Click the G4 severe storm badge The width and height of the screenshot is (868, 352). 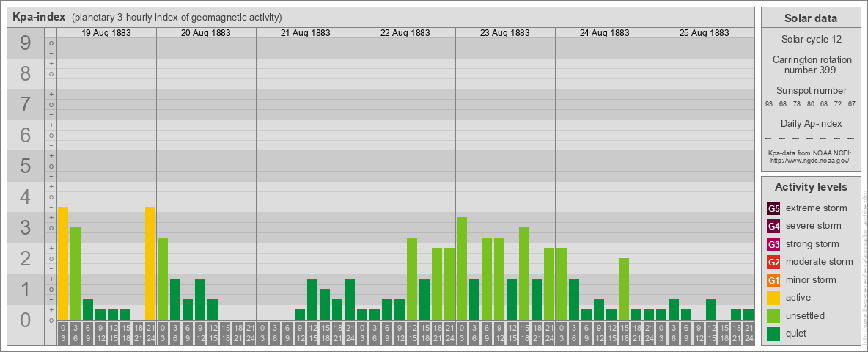tap(773, 226)
